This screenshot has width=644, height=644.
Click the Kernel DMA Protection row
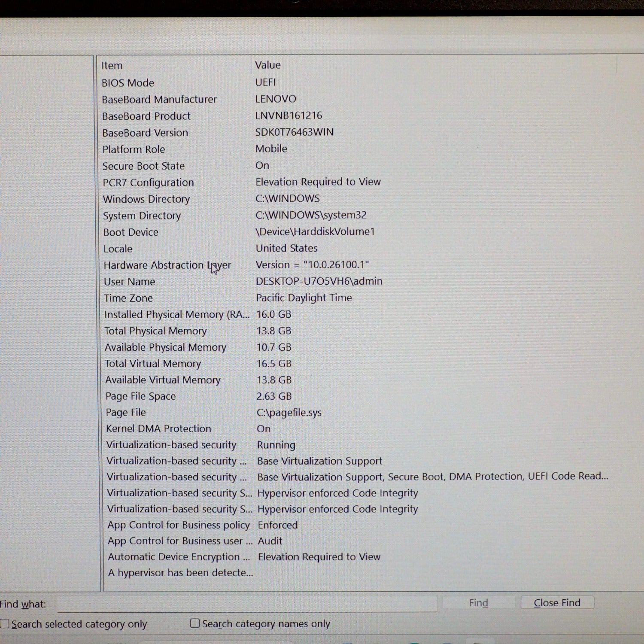(x=158, y=429)
